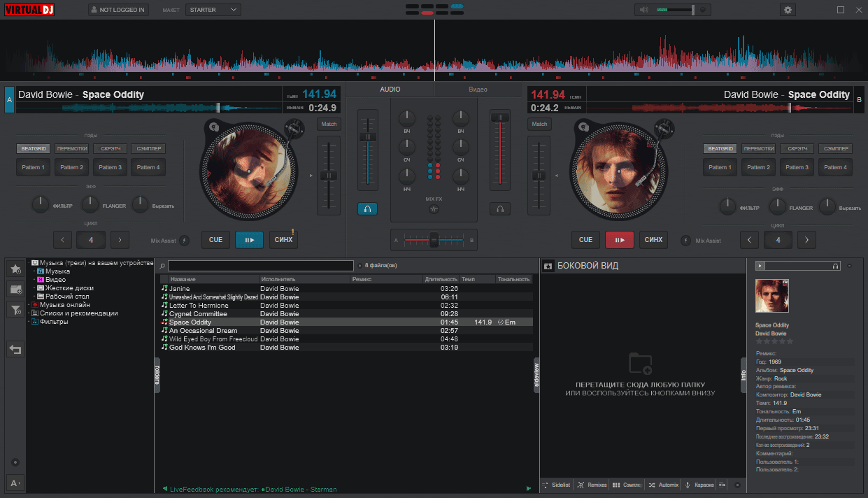Click the Mix Assist icon on deck B
This screenshot has height=498, width=868.
686,241
